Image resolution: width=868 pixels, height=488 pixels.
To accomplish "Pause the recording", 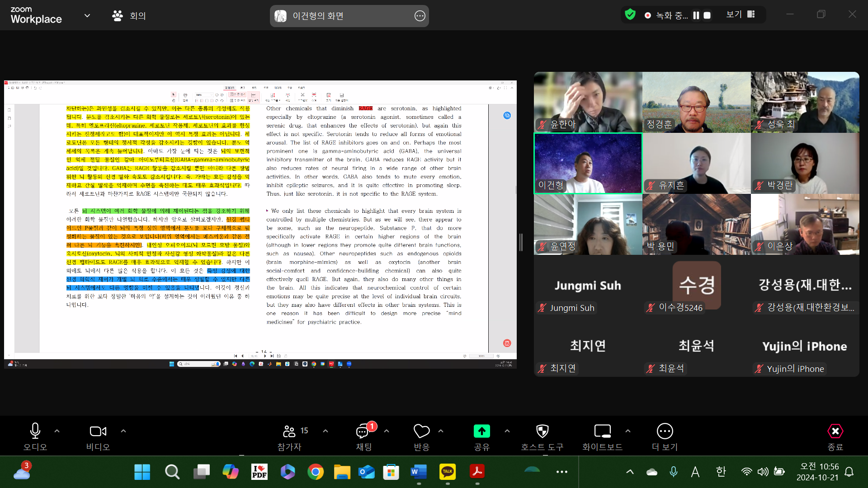I will click(x=696, y=15).
